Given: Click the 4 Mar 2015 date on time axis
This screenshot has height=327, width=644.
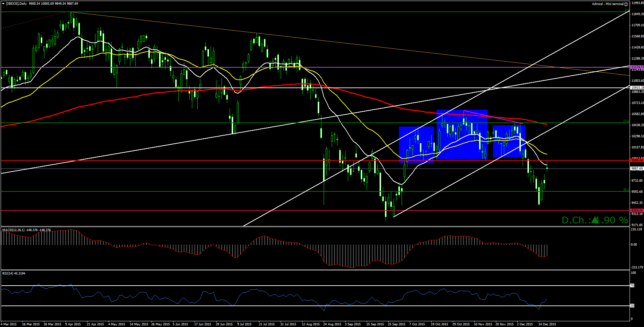Looking at the screenshot, I should pyautogui.click(x=9, y=324).
